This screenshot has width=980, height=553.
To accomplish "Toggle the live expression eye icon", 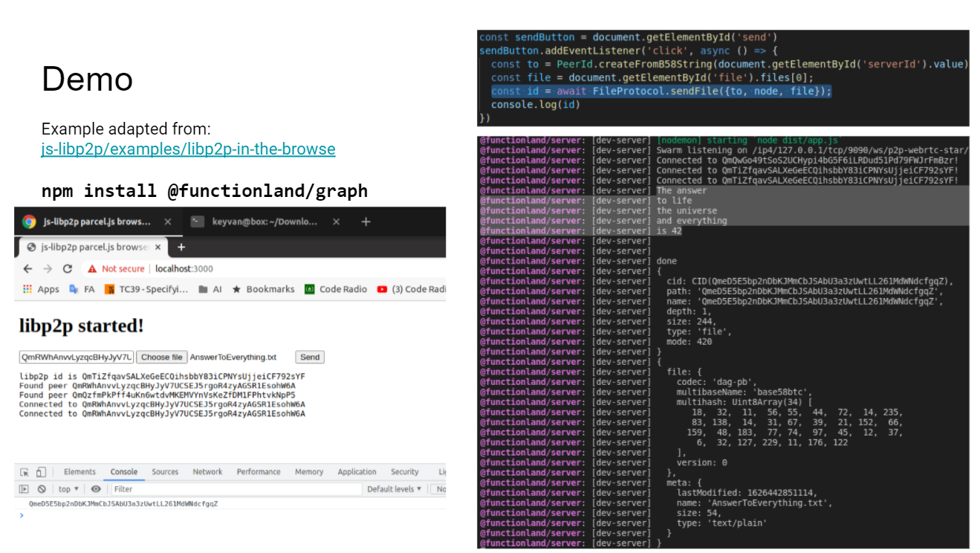I will pos(96,489).
